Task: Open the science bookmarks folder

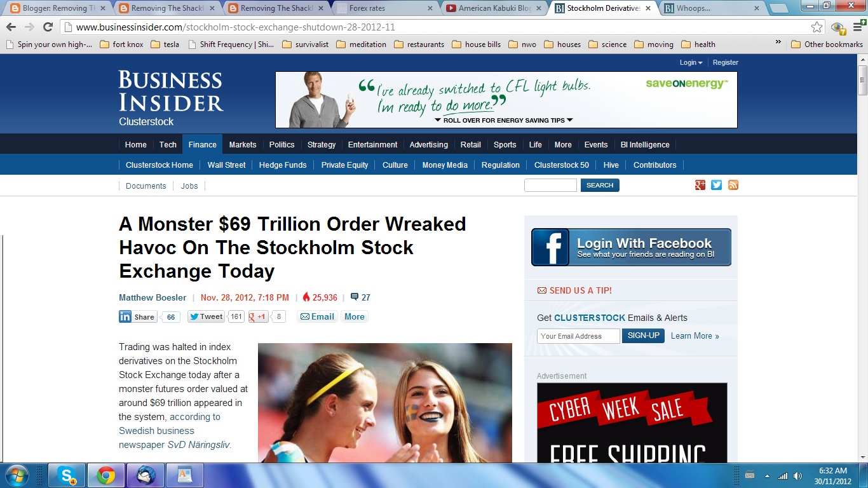Action: point(607,44)
